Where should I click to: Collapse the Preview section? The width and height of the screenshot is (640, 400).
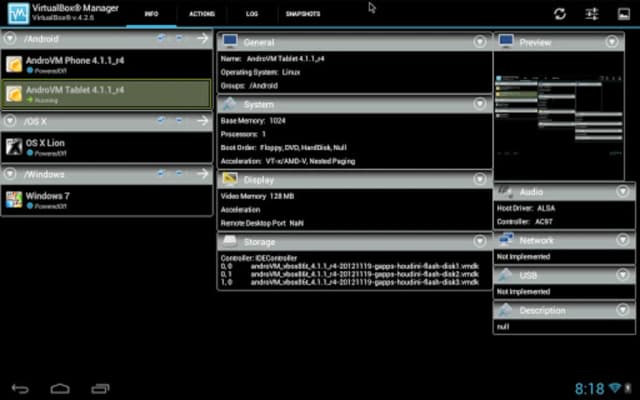[612, 42]
